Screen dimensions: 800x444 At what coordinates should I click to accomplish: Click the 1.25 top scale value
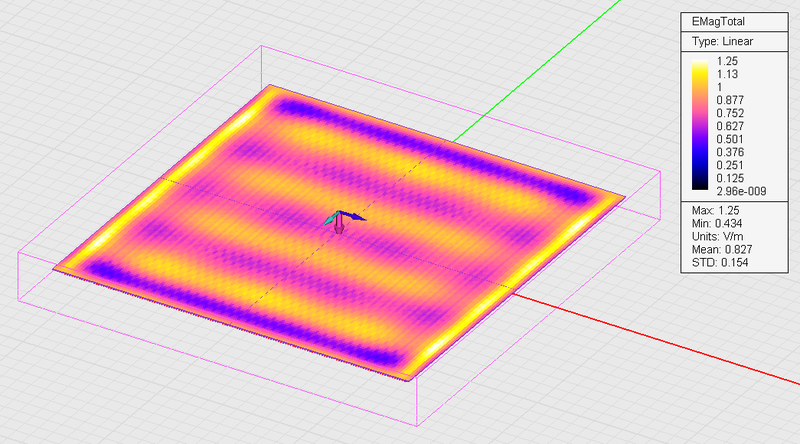click(727, 61)
